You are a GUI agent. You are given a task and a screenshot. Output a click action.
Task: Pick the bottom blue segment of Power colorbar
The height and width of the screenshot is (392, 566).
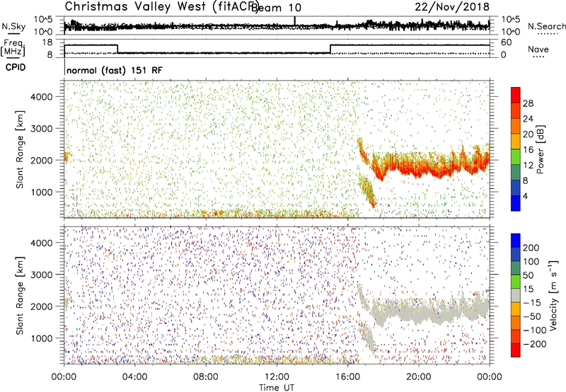(516, 204)
